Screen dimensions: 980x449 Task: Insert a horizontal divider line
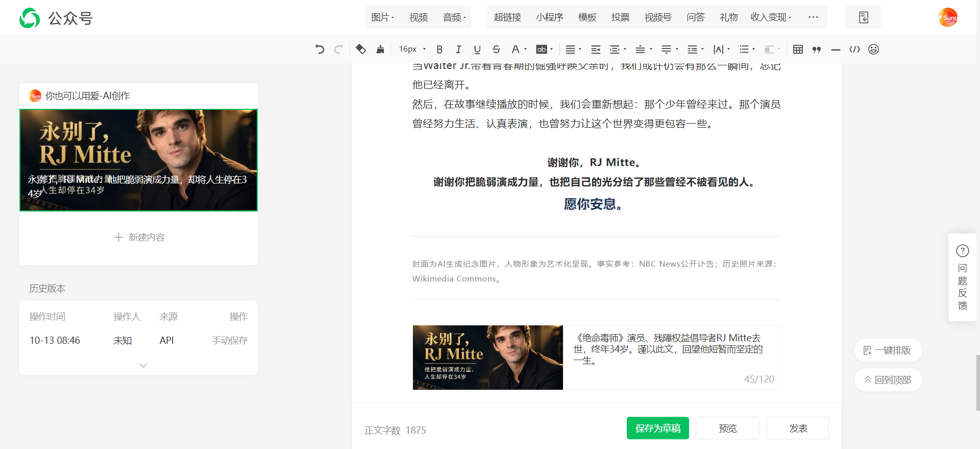point(836,49)
